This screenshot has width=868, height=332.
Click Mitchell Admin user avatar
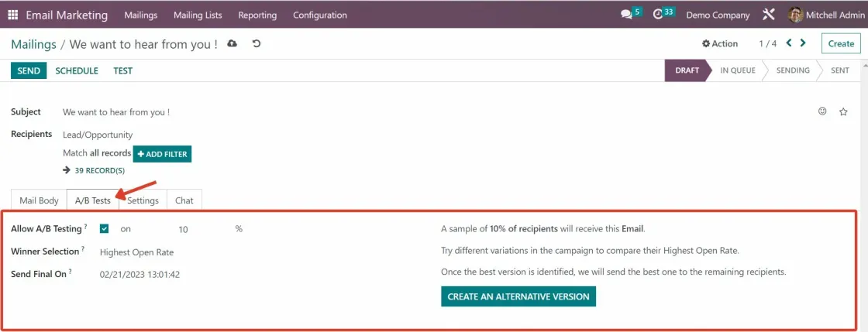point(795,15)
